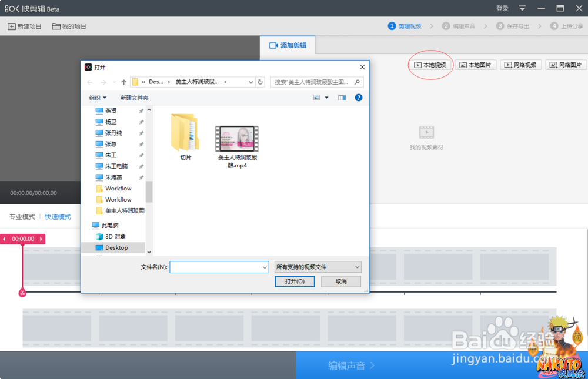
Task: Unpin 朱海燕 using its pin icon
Action: click(x=141, y=177)
